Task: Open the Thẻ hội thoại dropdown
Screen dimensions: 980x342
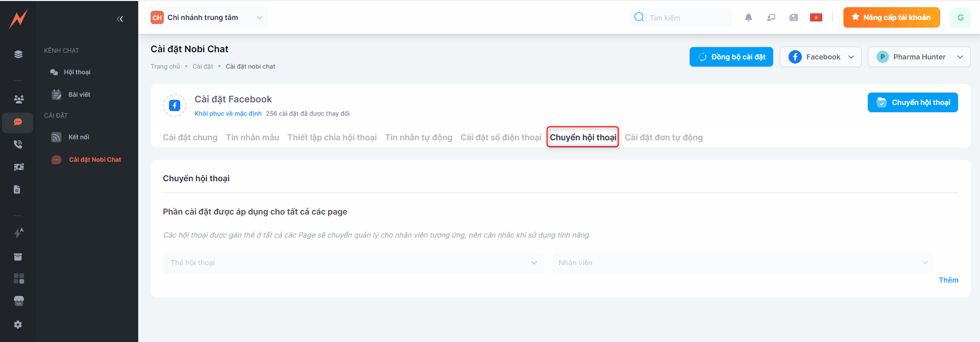Action: tap(353, 263)
